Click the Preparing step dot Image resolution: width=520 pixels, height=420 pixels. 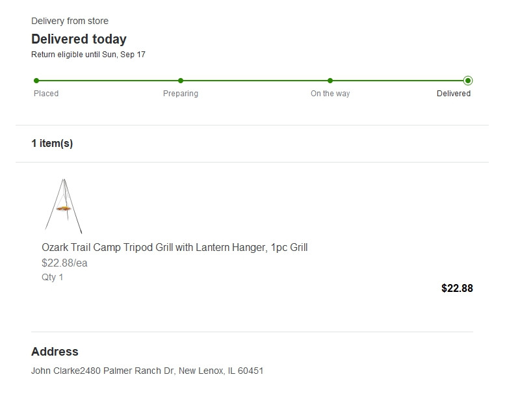pyautogui.click(x=181, y=81)
